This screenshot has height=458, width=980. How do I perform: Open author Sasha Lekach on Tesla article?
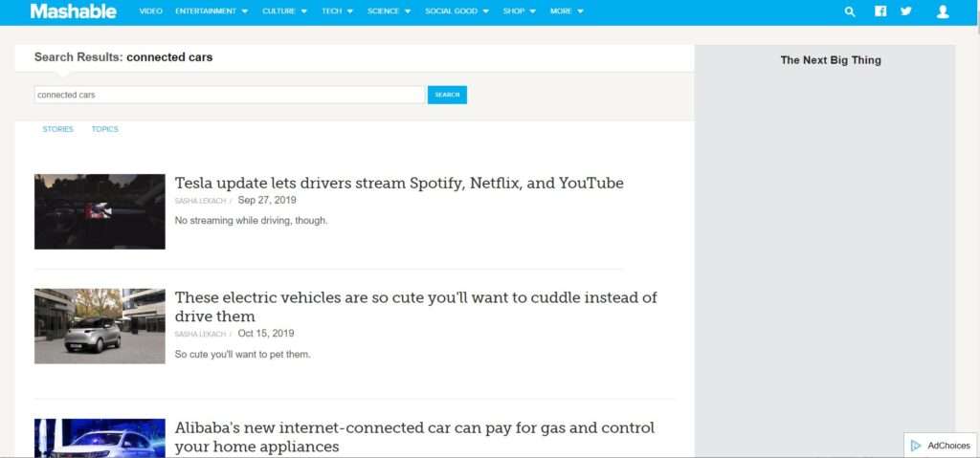tap(200, 201)
